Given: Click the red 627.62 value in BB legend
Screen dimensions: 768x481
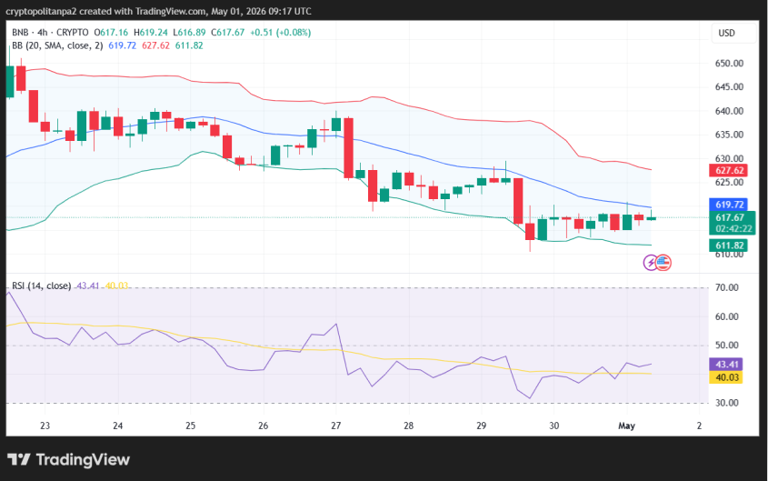Looking at the screenshot, I should pos(156,46).
